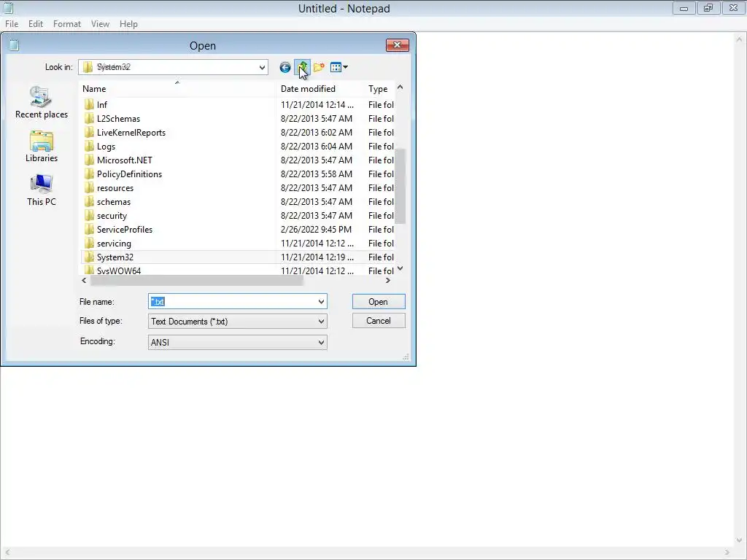Image resolution: width=747 pixels, height=560 pixels.
Task: Open the Encoding dropdown
Action: click(x=237, y=343)
